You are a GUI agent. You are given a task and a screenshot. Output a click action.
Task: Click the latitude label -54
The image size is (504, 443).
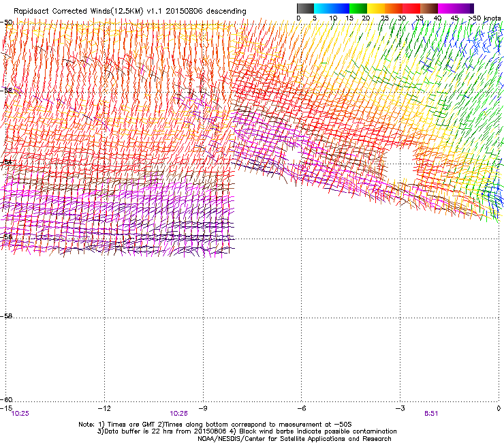click(x=6, y=162)
